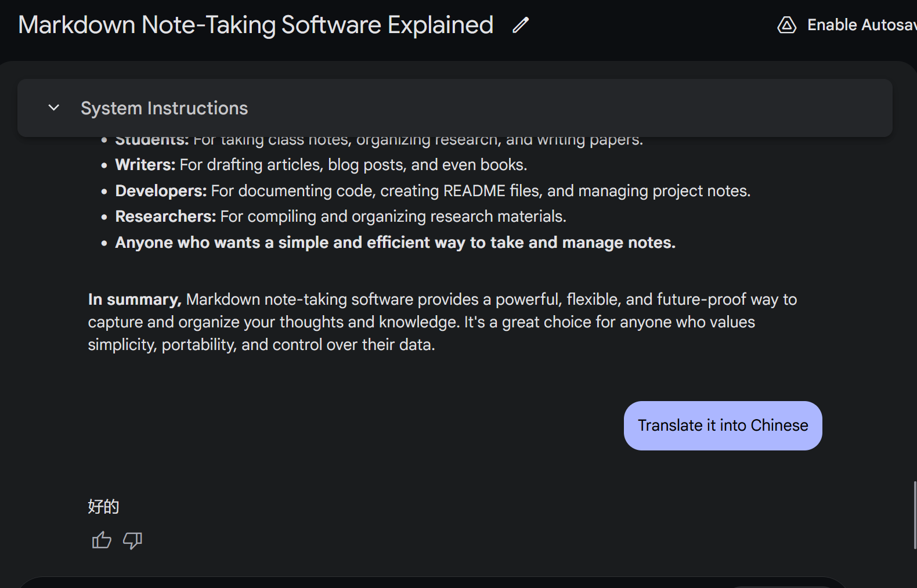The width and height of the screenshot is (917, 588).
Task: Select the Translate it into Chinese message
Action: click(x=723, y=425)
